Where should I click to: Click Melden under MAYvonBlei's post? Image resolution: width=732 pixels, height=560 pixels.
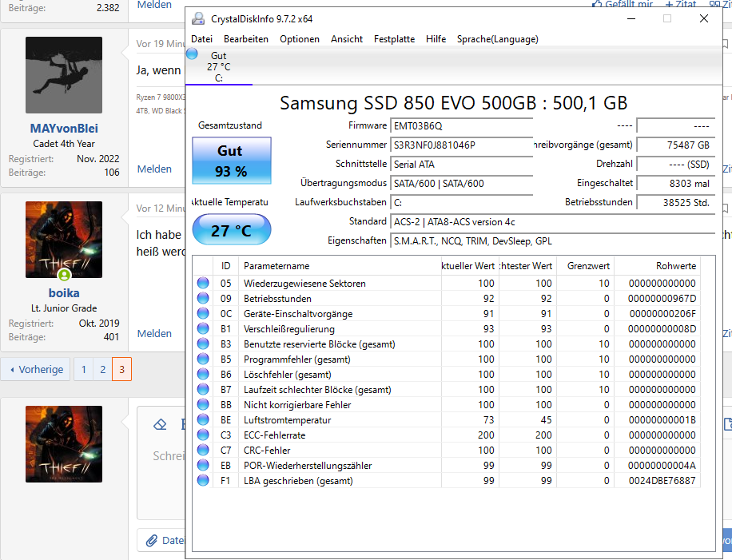(x=154, y=169)
